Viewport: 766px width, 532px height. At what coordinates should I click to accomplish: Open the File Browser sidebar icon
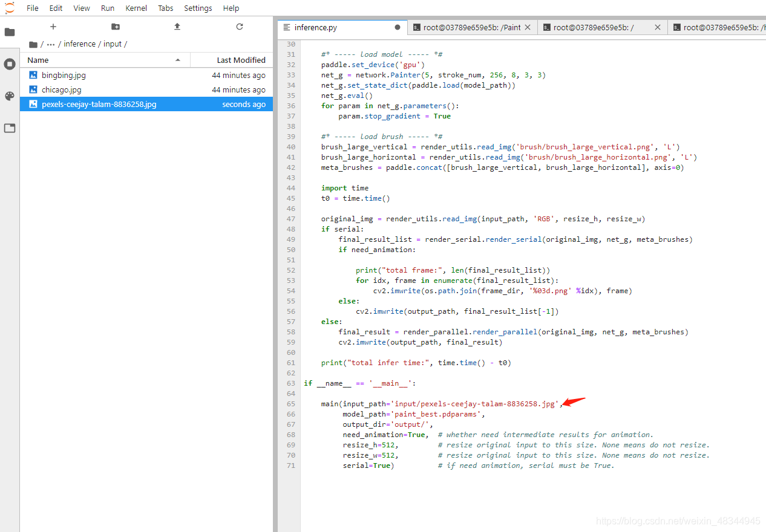pyautogui.click(x=10, y=32)
